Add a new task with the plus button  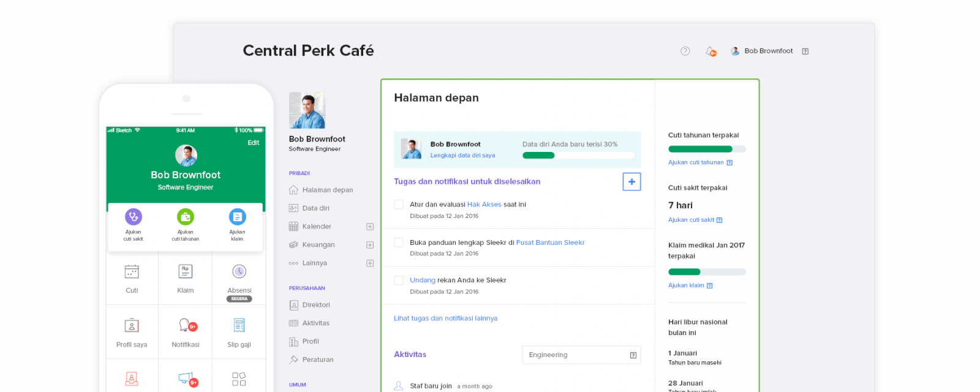point(631,182)
